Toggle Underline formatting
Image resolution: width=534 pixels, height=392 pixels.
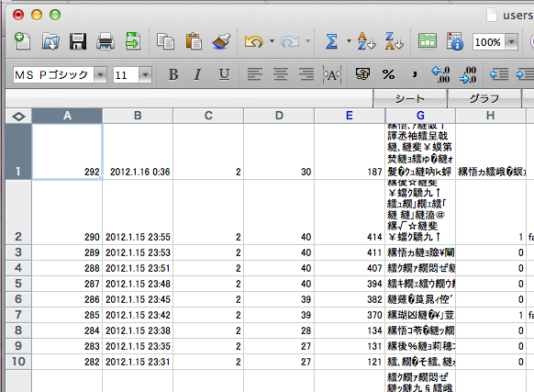coord(224,74)
